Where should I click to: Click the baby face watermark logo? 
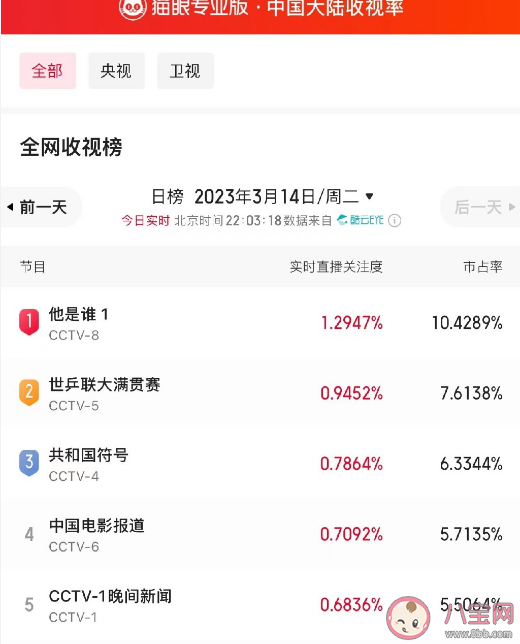coord(408,619)
